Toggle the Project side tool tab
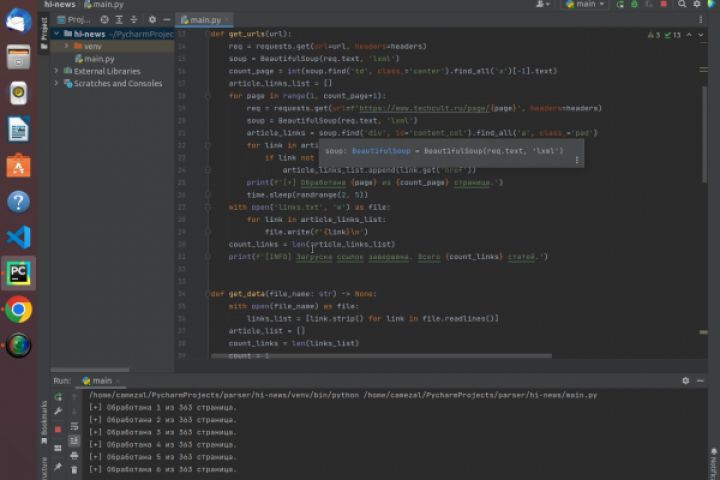The height and width of the screenshot is (480, 720). (x=44, y=34)
